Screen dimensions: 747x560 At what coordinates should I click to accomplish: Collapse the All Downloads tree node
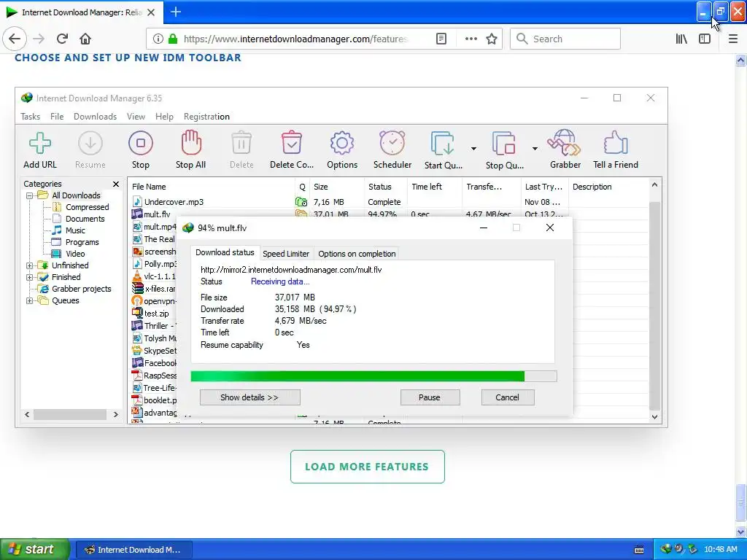[29, 195]
